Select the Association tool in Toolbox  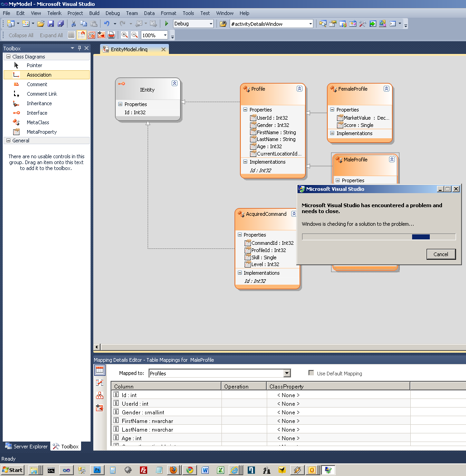coord(39,75)
